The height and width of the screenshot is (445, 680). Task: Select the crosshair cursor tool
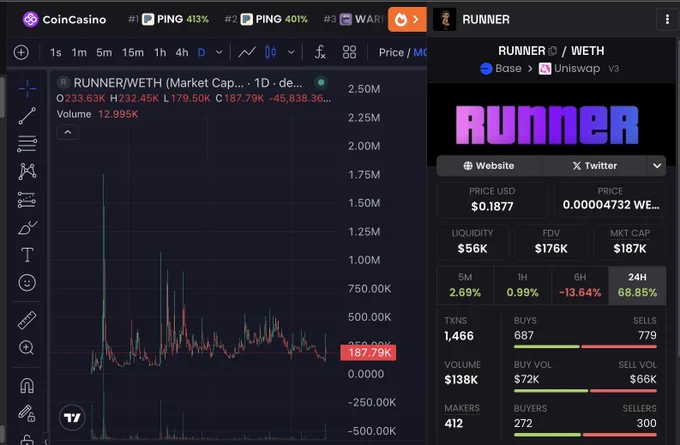tap(27, 88)
